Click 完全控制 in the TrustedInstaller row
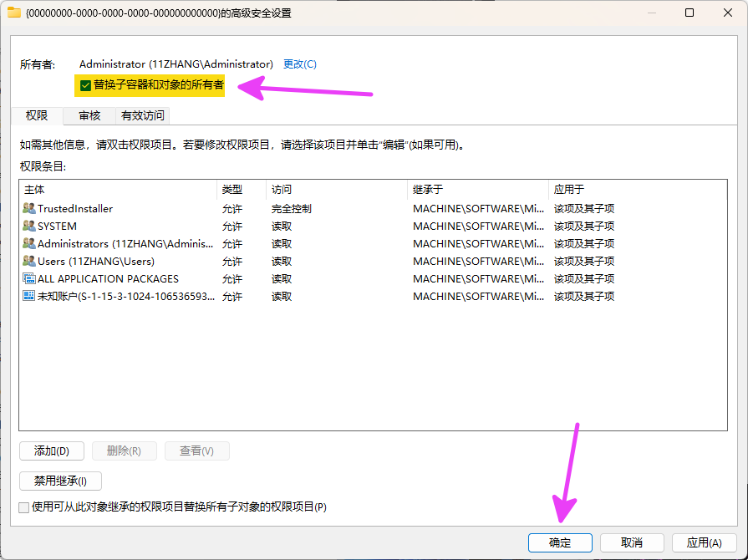Viewport: 748px width, 560px height. (x=292, y=208)
